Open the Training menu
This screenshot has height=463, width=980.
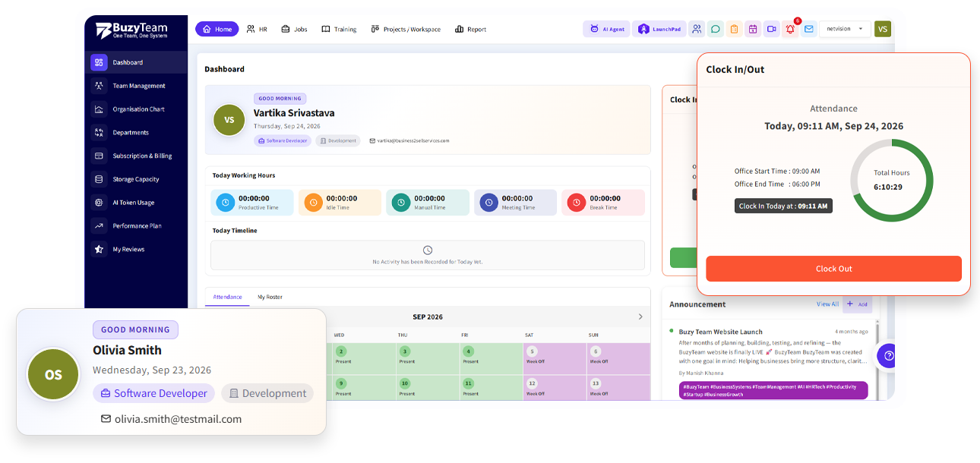tap(339, 29)
